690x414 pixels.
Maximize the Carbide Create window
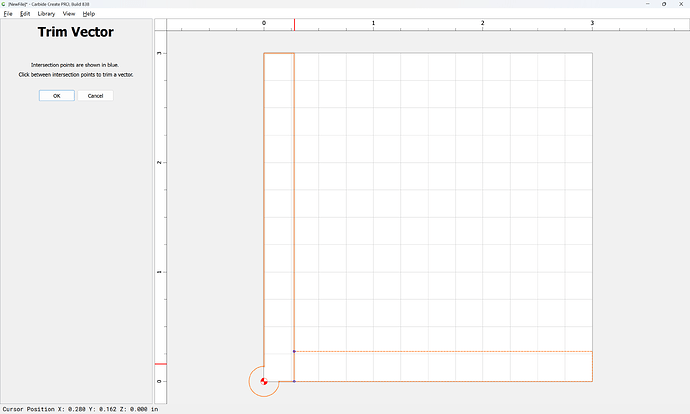coord(664,4)
